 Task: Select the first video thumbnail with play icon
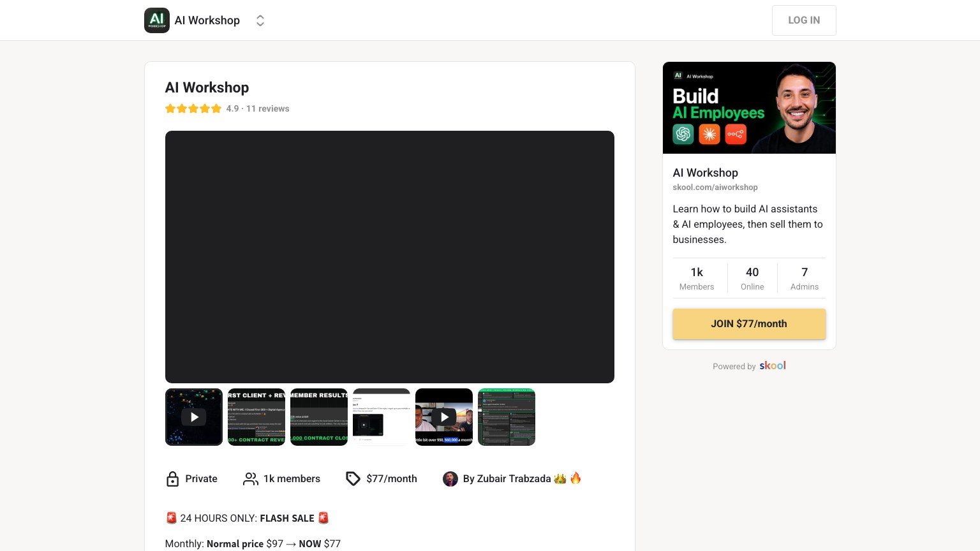click(194, 417)
